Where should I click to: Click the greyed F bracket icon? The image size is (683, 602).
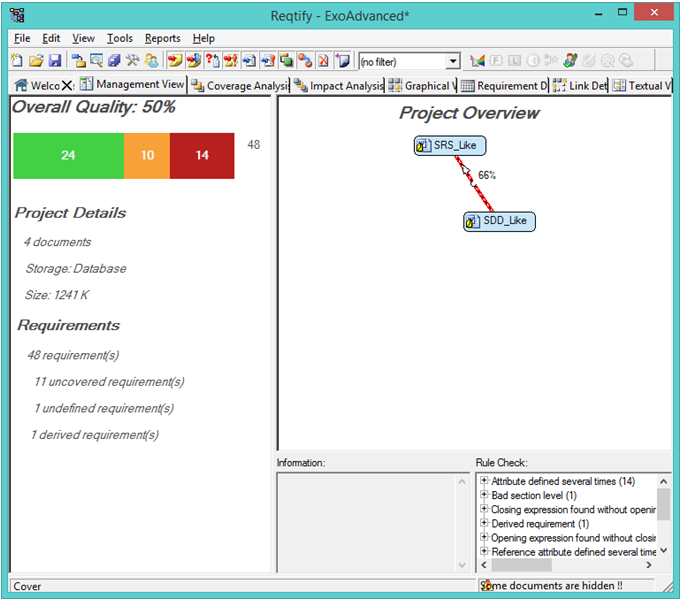[496, 61]
